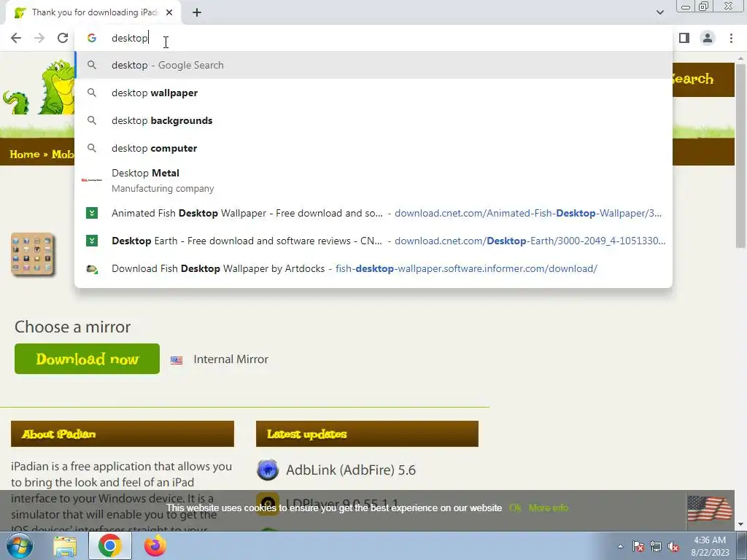Click the muted volume tray icon
Image resolution: width=747 pixels, height=560 pixels.
[673, 546]
